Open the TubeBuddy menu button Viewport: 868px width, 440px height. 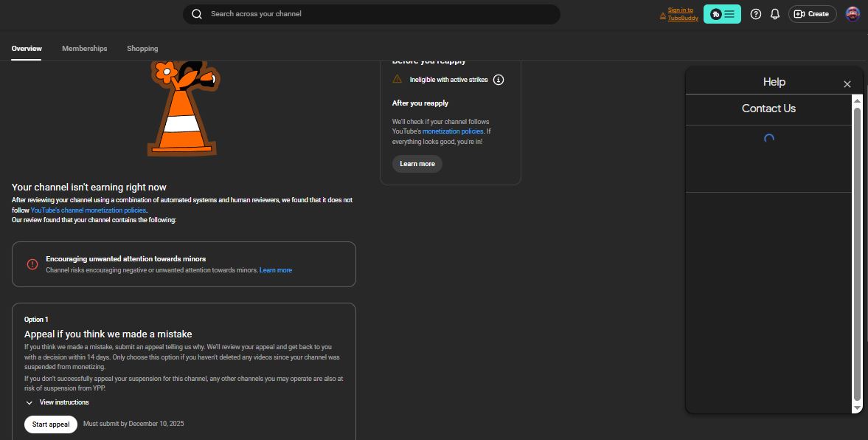(722, 14)
